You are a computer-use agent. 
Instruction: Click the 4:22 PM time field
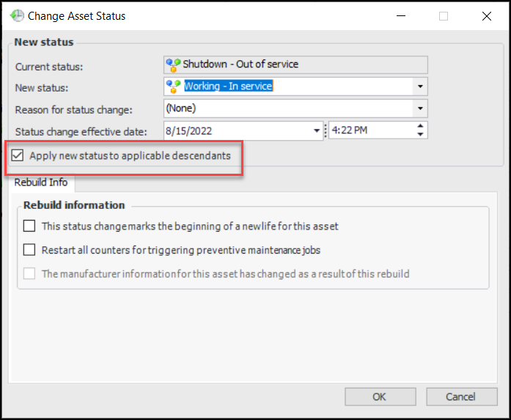pyautogui.click(x=370, y=130)
